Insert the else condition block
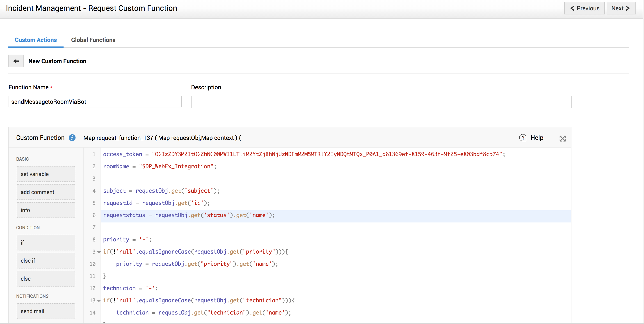Screen dimensions: 644x324 pyautogui.click(x=46, y=279)
